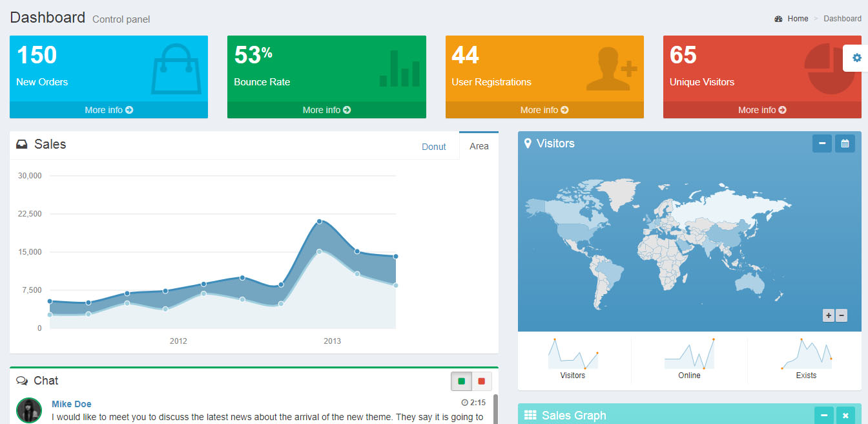Remove the Sales Graph box

point(845,415)
